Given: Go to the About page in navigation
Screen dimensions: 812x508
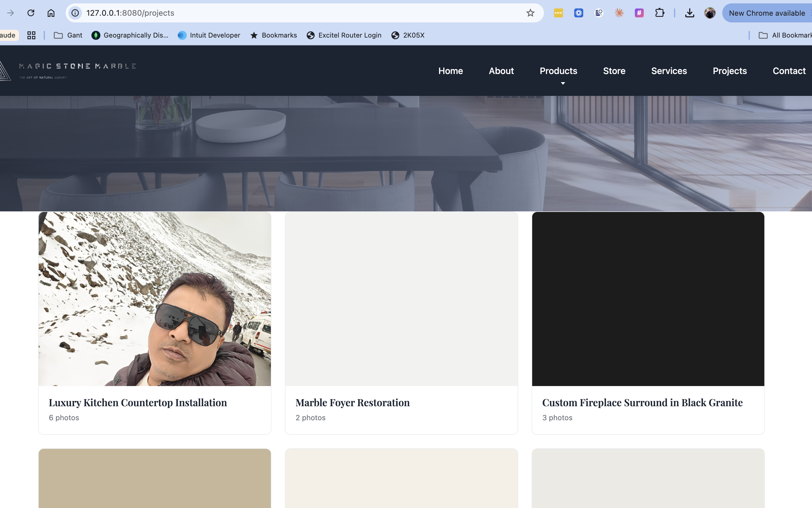Looking at the screenshot, I should (501, 71).
